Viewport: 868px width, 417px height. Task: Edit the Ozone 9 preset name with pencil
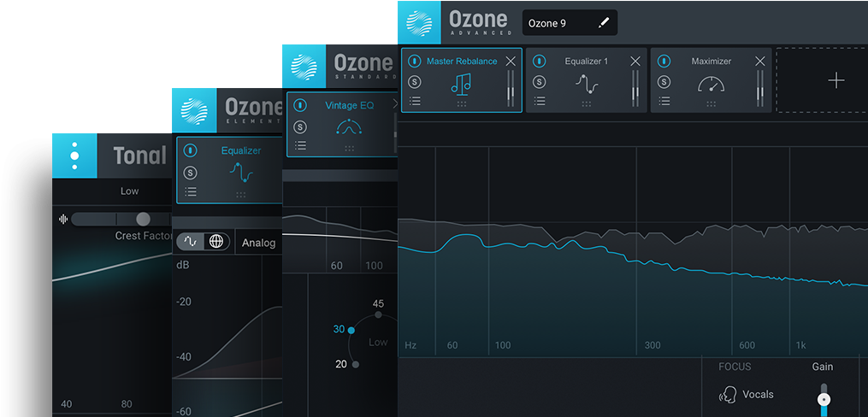604,23
